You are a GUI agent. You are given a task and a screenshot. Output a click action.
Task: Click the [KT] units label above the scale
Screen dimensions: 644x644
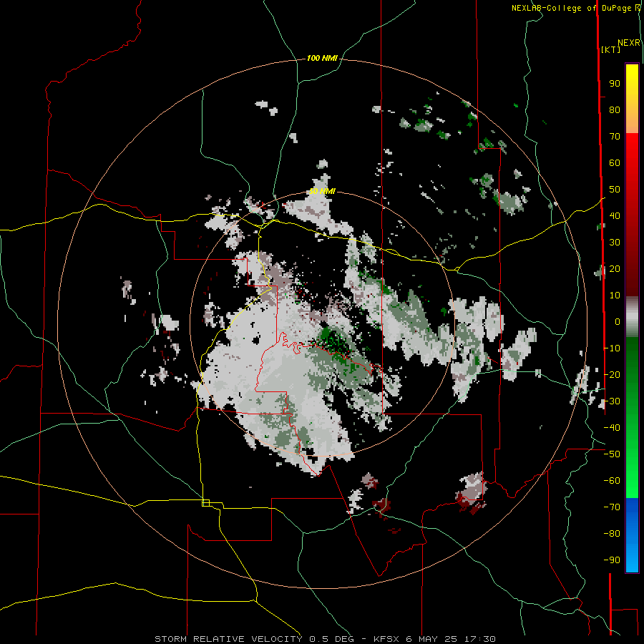[610, 49]
